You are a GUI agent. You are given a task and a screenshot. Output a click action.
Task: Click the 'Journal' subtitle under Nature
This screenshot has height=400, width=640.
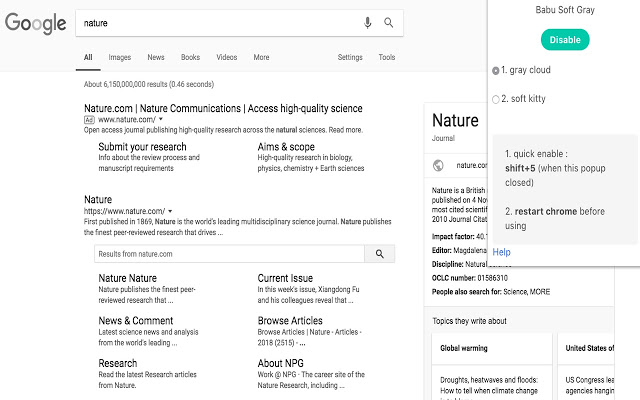[x=443, y=138]
